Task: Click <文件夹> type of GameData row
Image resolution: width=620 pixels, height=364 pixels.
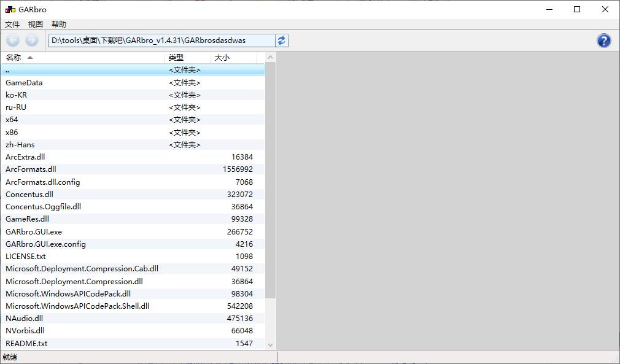Action: [185, 83]
